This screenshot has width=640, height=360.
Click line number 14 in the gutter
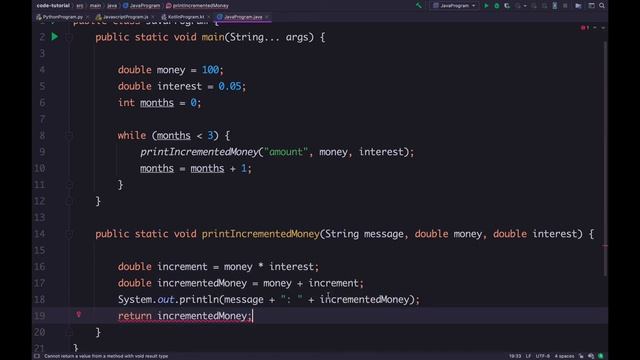tap(40, 234)
